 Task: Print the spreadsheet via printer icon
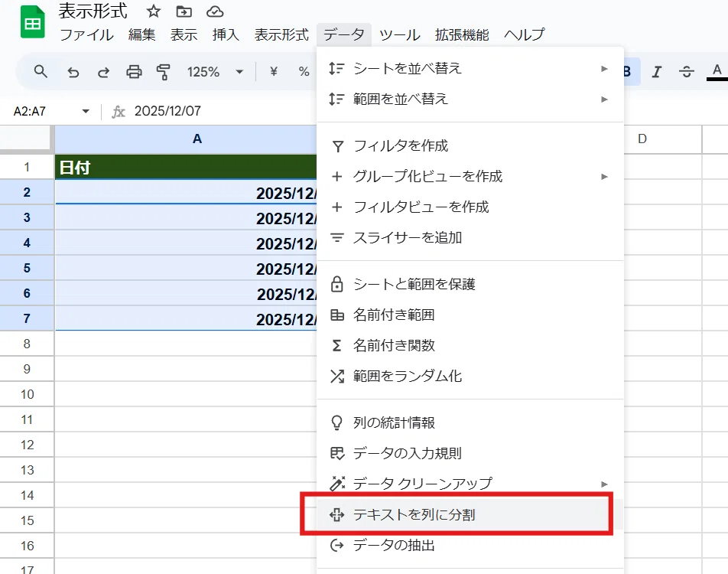(x=134, y=72)
